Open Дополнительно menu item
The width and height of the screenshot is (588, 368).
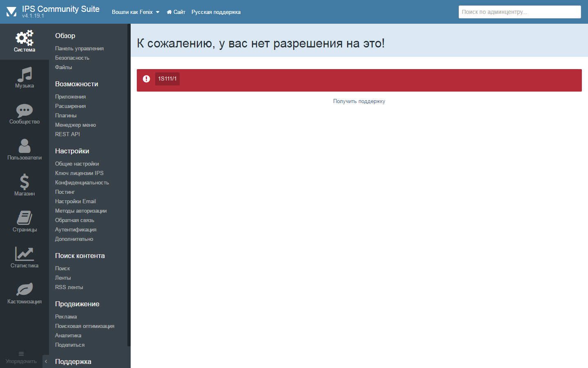(x=74, y=239)
